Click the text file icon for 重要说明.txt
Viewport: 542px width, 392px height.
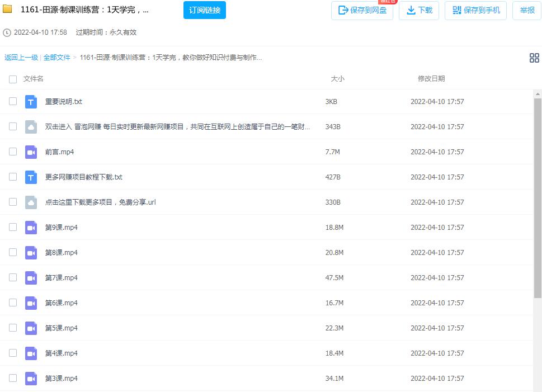31,102
